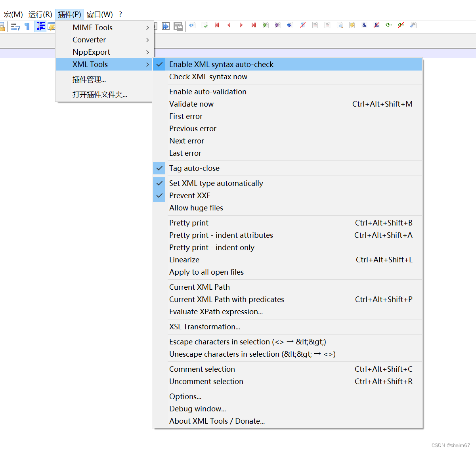Screen dimensions: 476x451
Task: Open XML Tools options via wrench icon
Action: pos(413,25)
